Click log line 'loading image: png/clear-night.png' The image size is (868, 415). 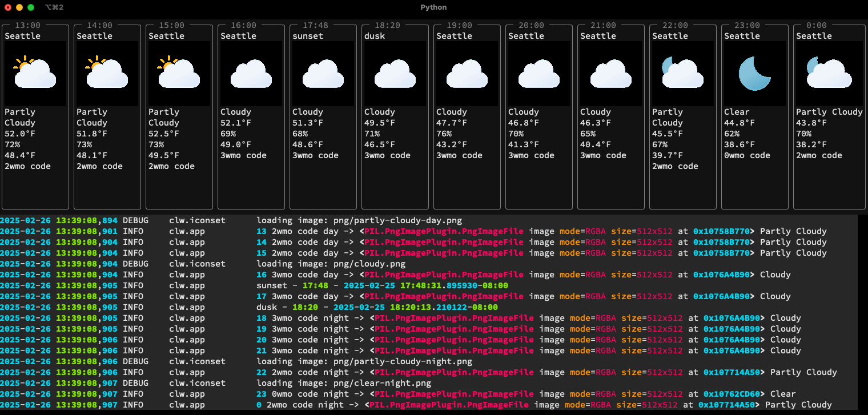[344, 383]
